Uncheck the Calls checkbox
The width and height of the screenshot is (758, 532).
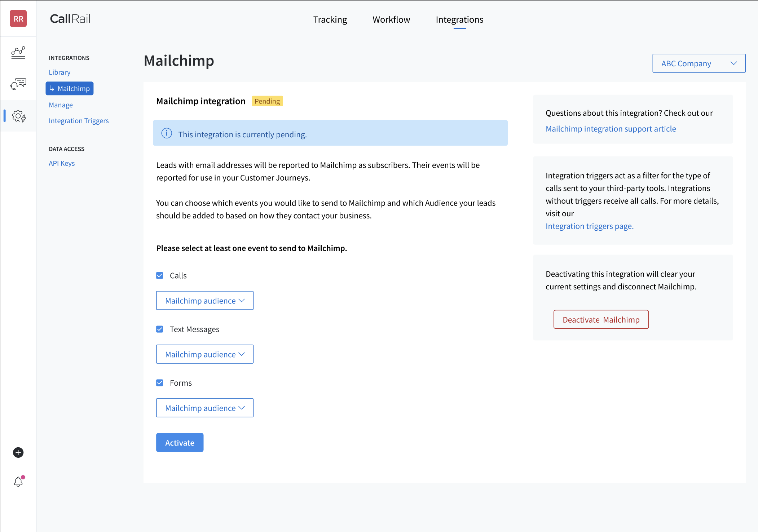(160, 275)
